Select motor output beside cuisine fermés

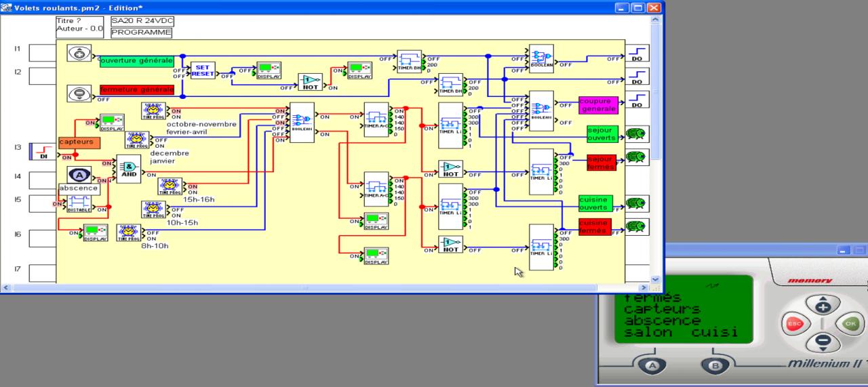pos(637,226)
